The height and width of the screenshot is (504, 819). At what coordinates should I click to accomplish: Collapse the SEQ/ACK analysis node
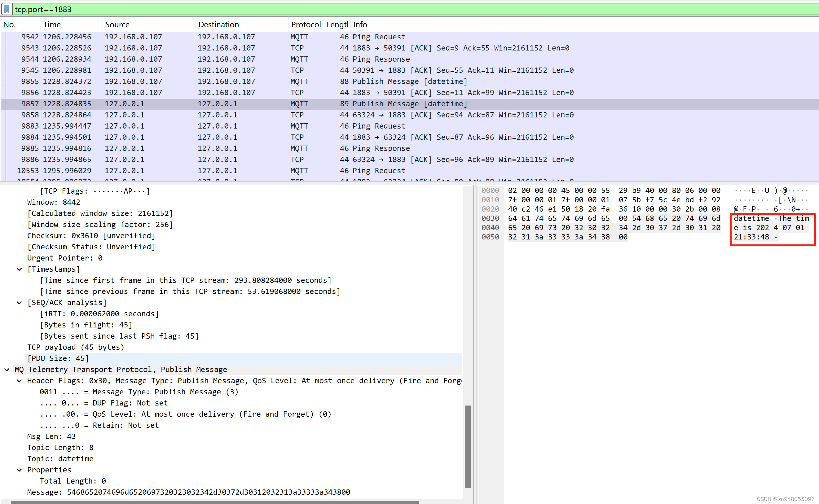19,303
